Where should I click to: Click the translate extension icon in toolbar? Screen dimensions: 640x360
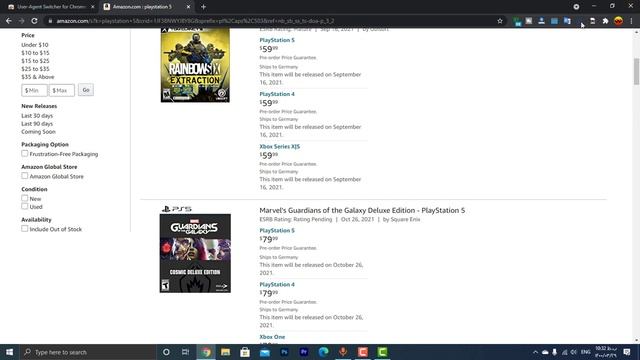click(x=567, y=21)
